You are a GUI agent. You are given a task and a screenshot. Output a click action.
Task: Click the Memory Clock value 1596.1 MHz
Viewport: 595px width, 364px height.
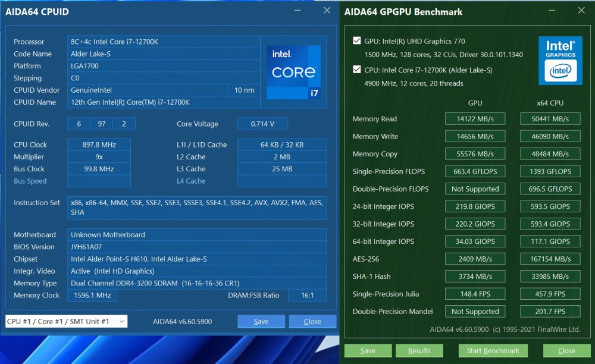click(92, 296)
